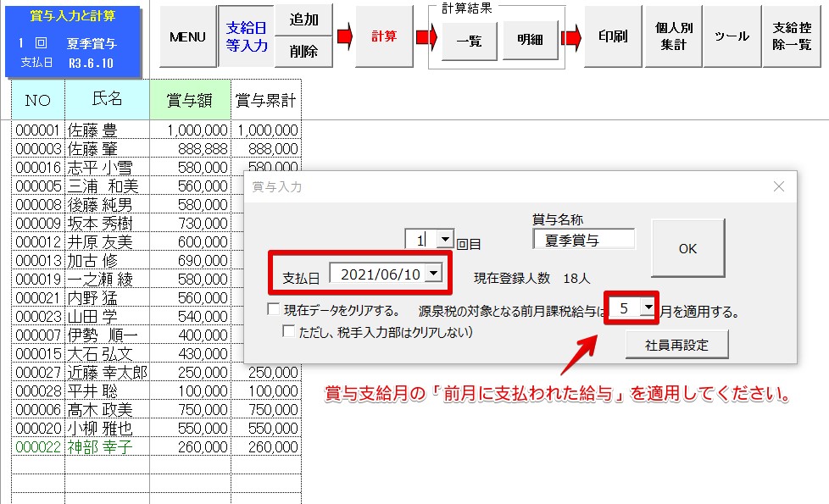
Task: Click employee number 000022
Action: coord(38,447)
